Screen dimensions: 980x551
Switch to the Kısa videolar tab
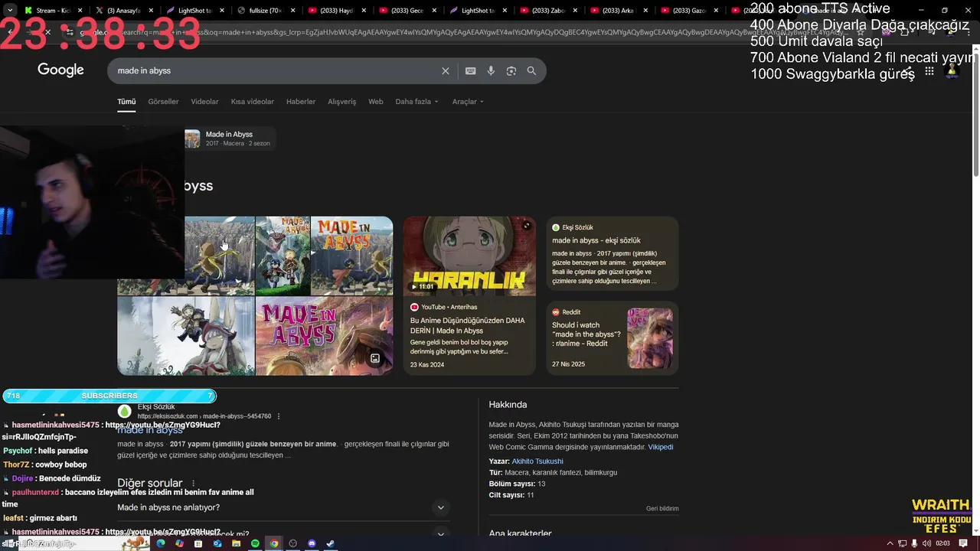coord(252,102)
